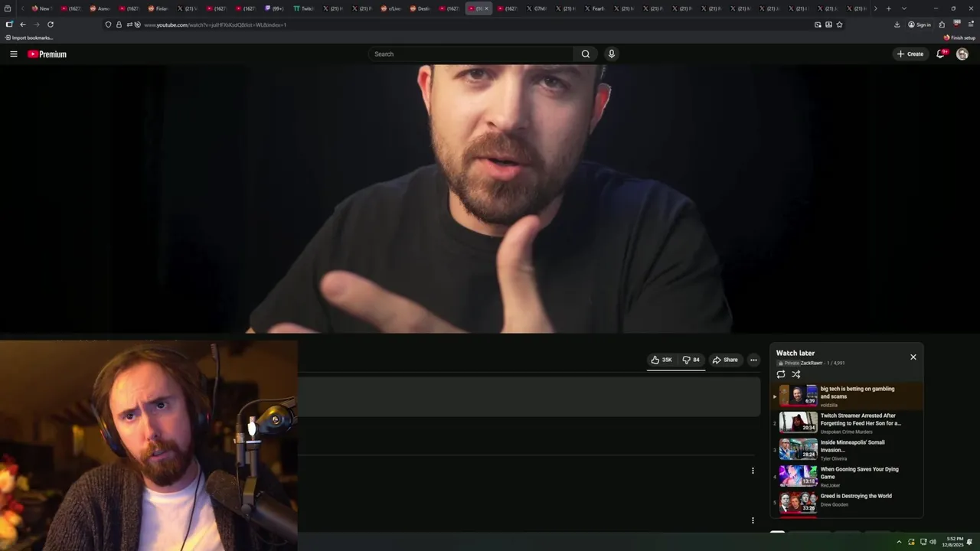The width and height of the screenshot is (980, 551).
Task: Open 'Twitch Streamer Arrested After Forgetting' video
Action: click(x=861, y=419)
